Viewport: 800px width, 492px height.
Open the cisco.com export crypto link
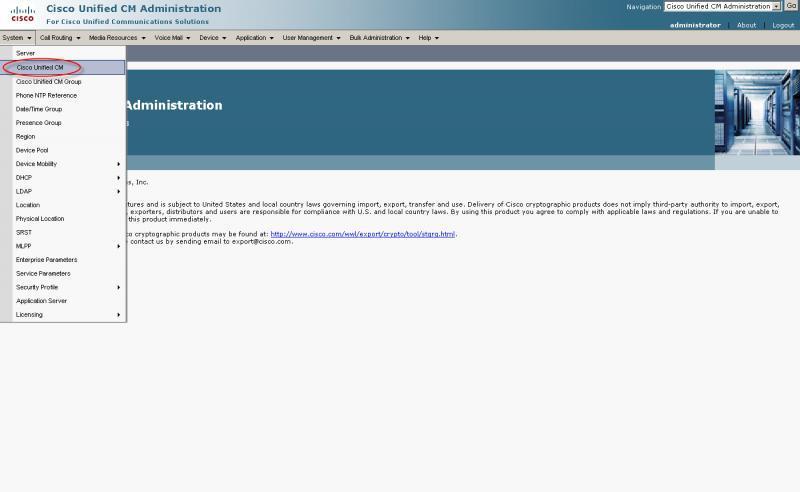[362, 234]
